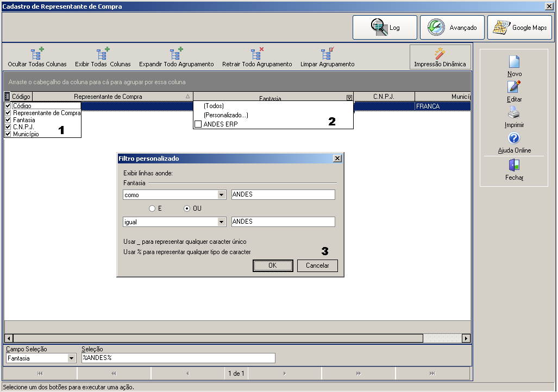Select the E radio button
558x392 pixels.
point(152,208)
